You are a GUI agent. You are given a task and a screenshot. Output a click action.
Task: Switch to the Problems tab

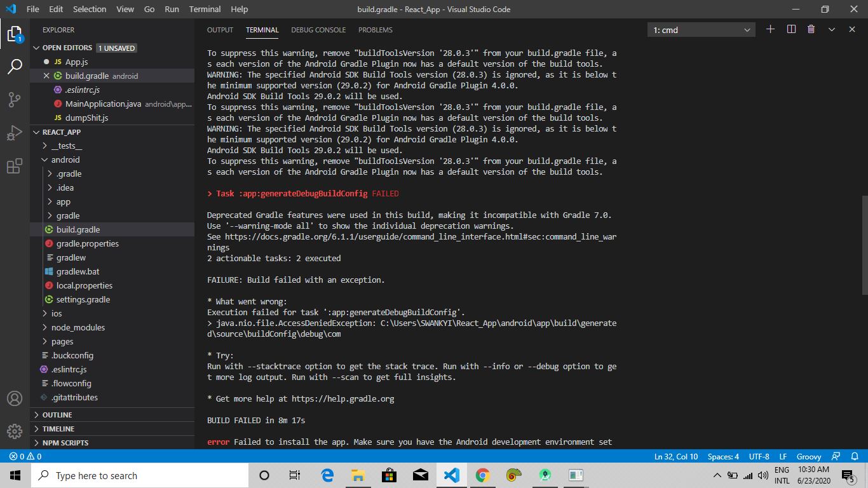(375, 30)
